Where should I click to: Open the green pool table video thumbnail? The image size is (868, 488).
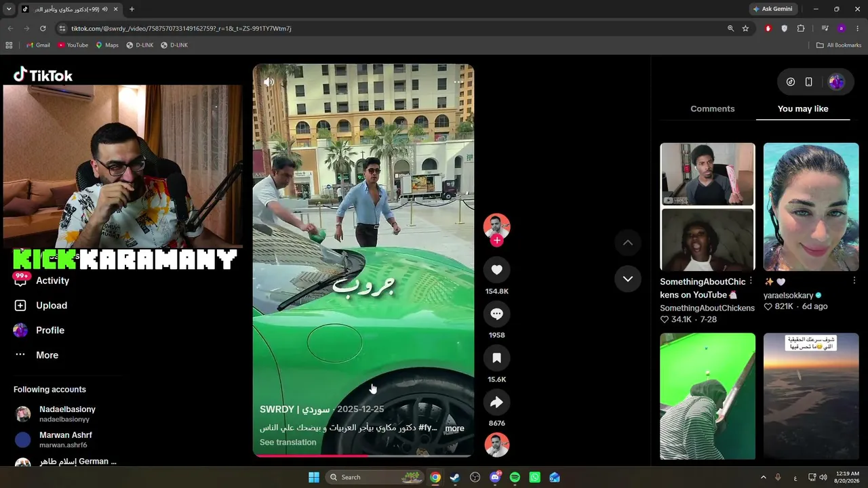coord(707,396)
